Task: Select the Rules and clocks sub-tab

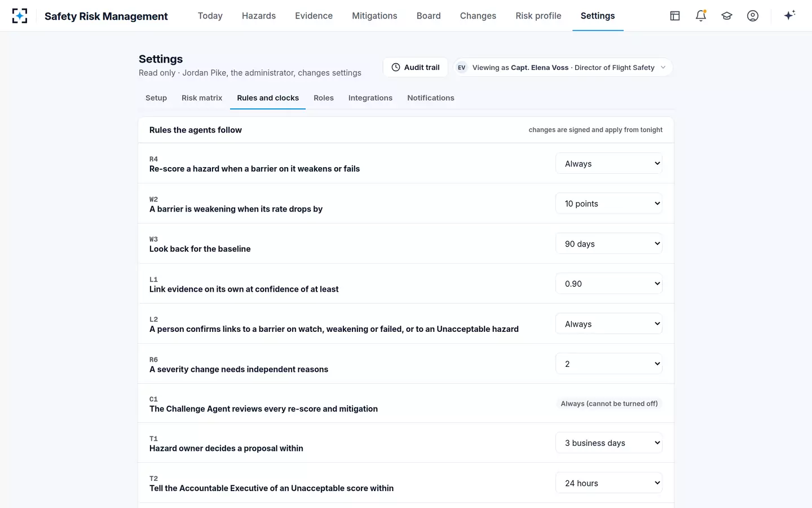Action: (x=268, y=98)
